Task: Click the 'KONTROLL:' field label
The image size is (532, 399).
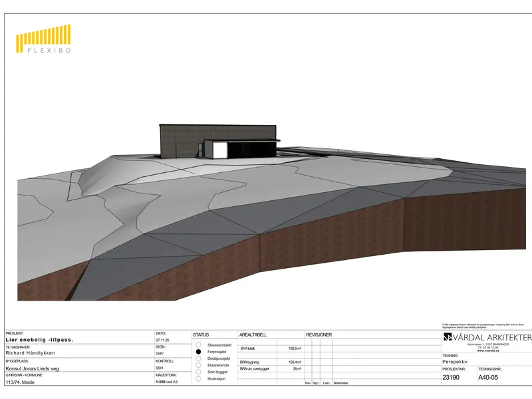Action: pos(165,361)
